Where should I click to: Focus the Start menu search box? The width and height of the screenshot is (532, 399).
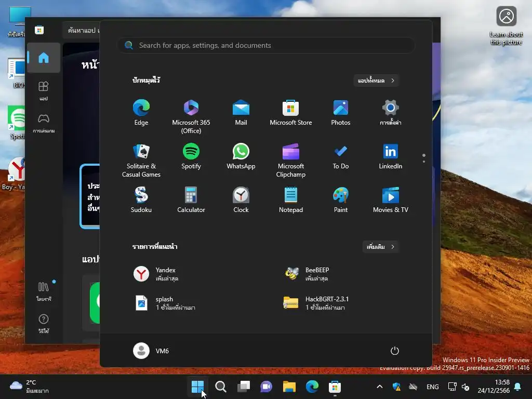point(265,45)
